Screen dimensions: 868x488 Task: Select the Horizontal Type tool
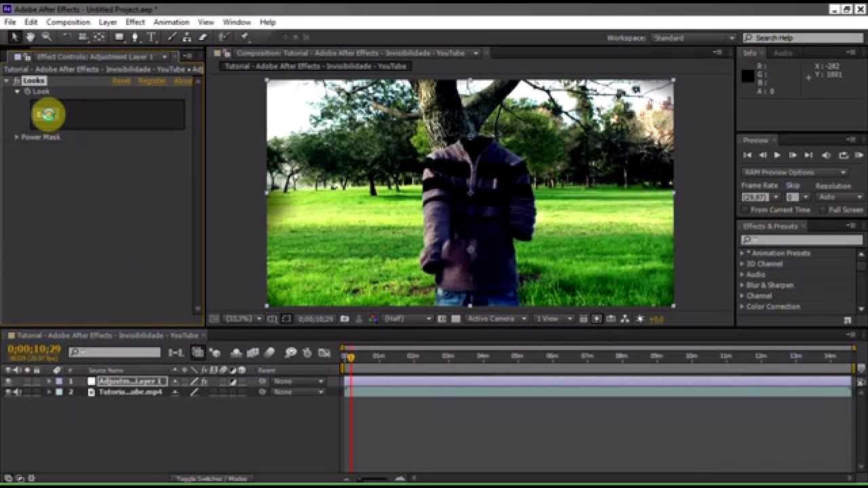[x=151, y=37]
